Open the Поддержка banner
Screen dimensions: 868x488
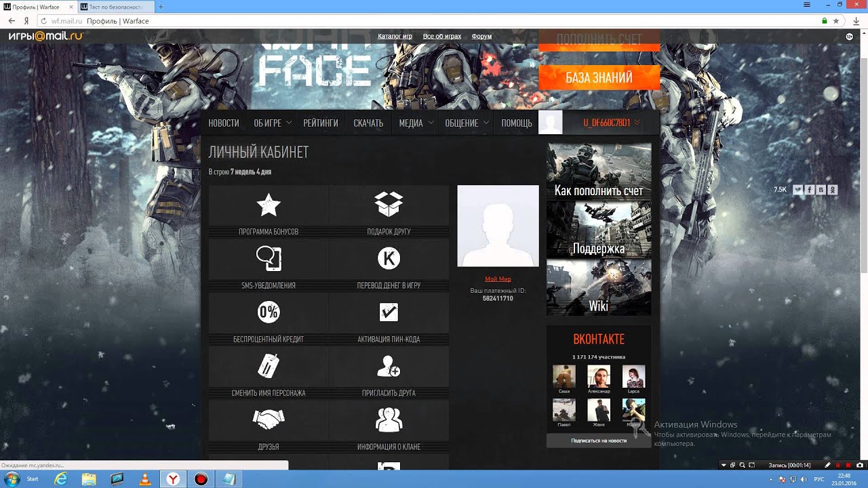(599, 229)
